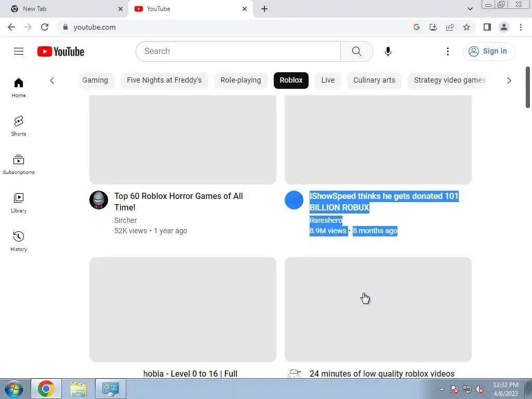The width and height of the screenshot is (532, 399).
Task: Click the YouTube search input field
Action: 238,51
